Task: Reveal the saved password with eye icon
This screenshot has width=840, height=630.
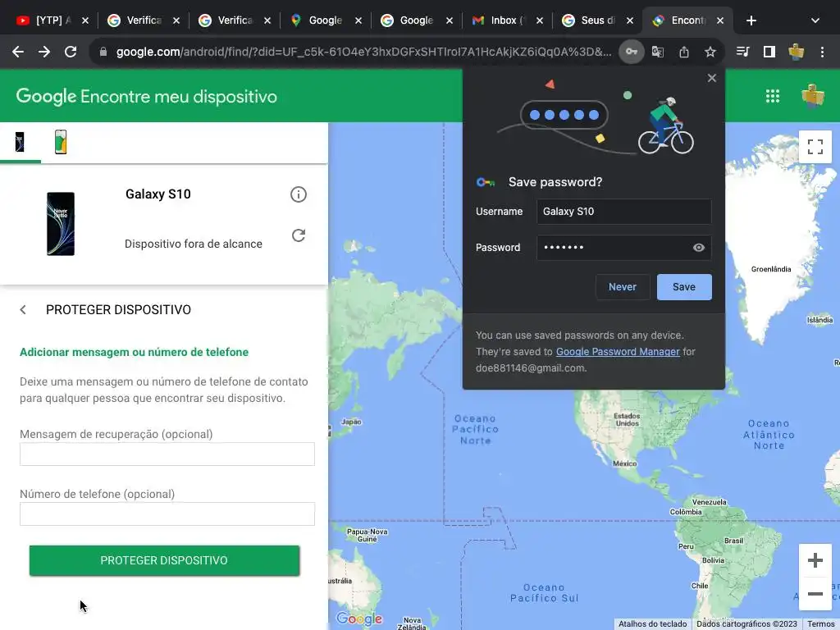Action: click(699, 248)
